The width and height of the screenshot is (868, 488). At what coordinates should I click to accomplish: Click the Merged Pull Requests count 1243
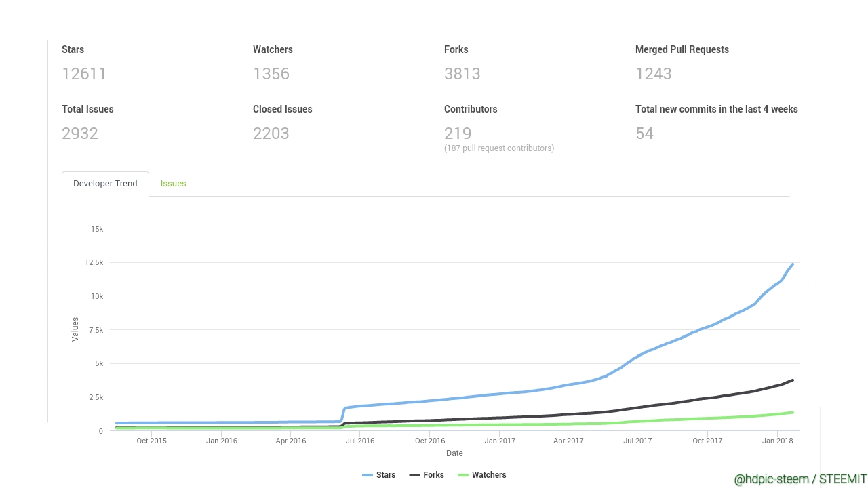pyautogui.click(x=654, y=74)
